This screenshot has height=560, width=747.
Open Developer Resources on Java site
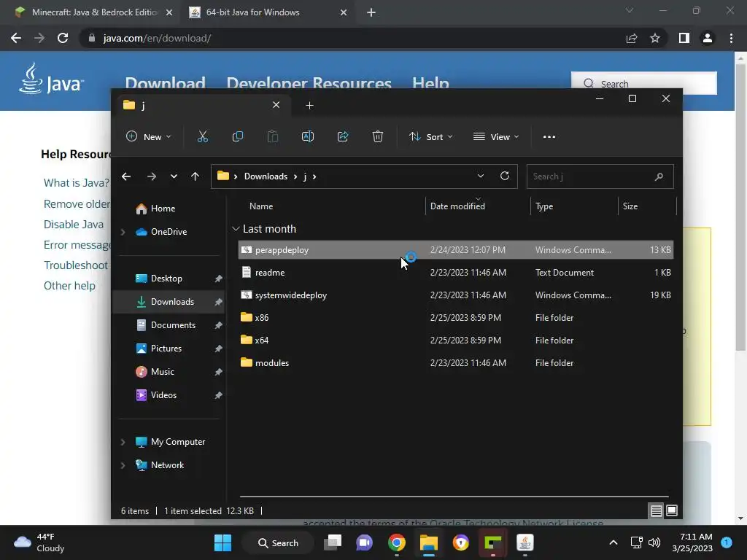(309, 83)
